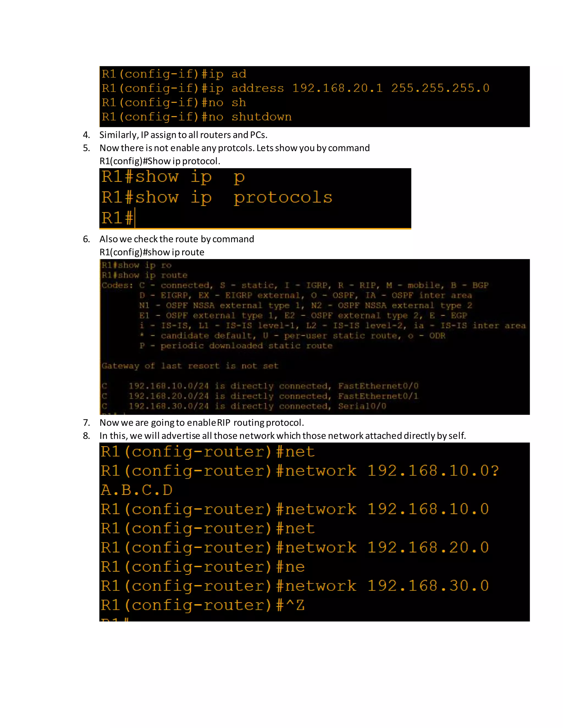563x728 pixels.
Task: Click the 192.168.10.0/24 FastEthernet0/0 route entry
Action: pos(260,386)
